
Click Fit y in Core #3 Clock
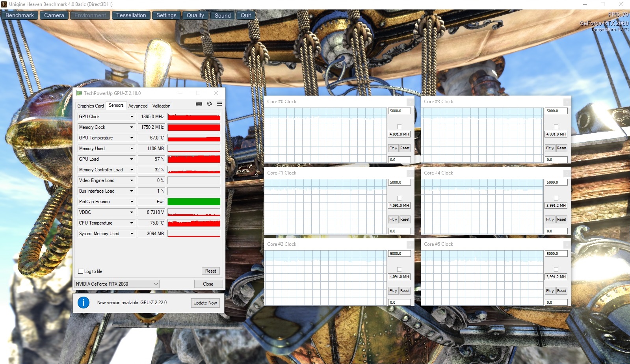click(x=550, y=148)
